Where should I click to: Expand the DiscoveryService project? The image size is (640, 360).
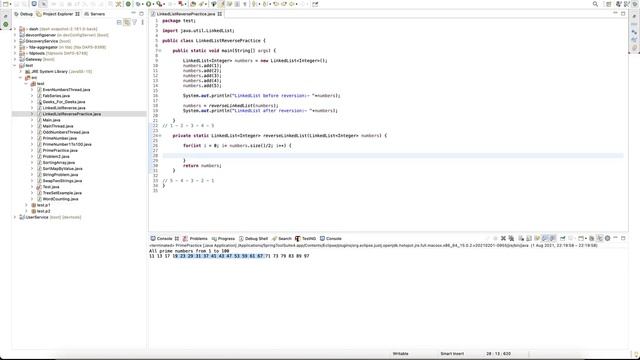click(15, 41)
